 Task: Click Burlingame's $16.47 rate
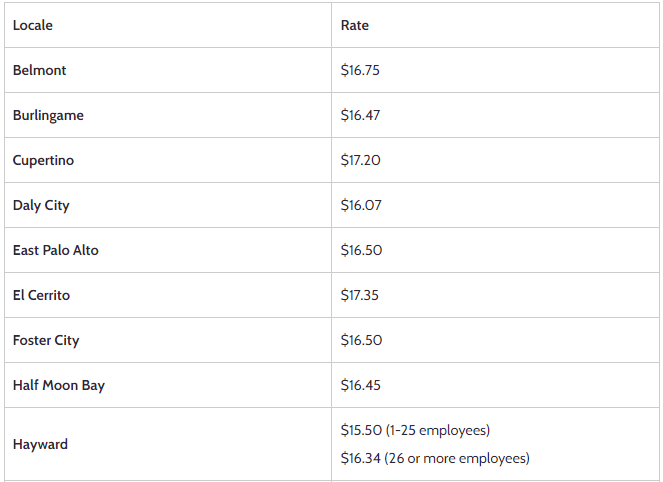(361, 115)
